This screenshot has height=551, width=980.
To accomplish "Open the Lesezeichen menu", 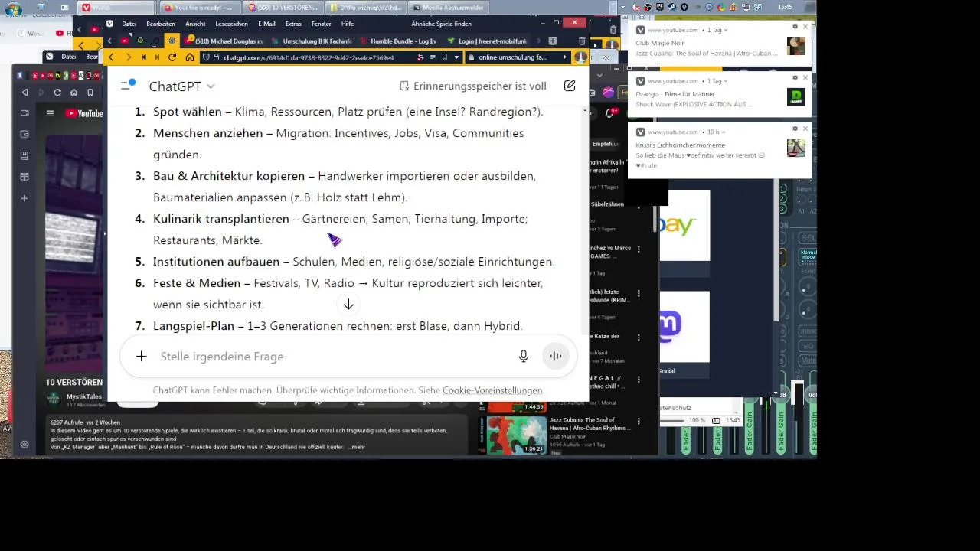I will [232, 24].
